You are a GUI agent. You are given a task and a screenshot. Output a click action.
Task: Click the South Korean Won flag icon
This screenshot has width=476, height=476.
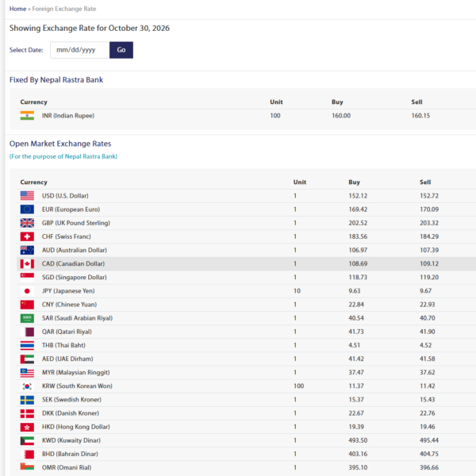pyautogui.click(x=27, y=386)
